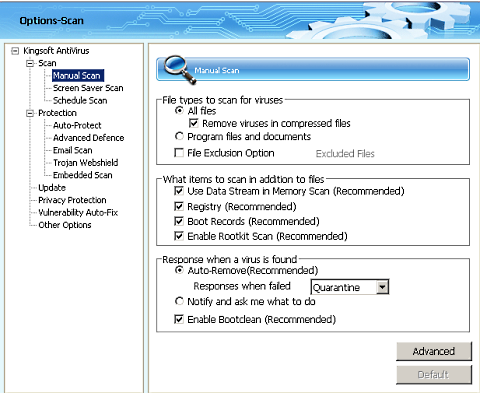Select Embedded Scan item
Screen dimensions: 480x393
pos(82,175)
